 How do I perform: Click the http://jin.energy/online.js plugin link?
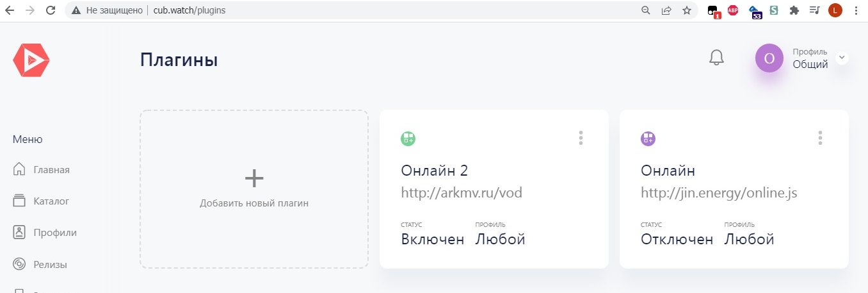click(x=719, y=193)
